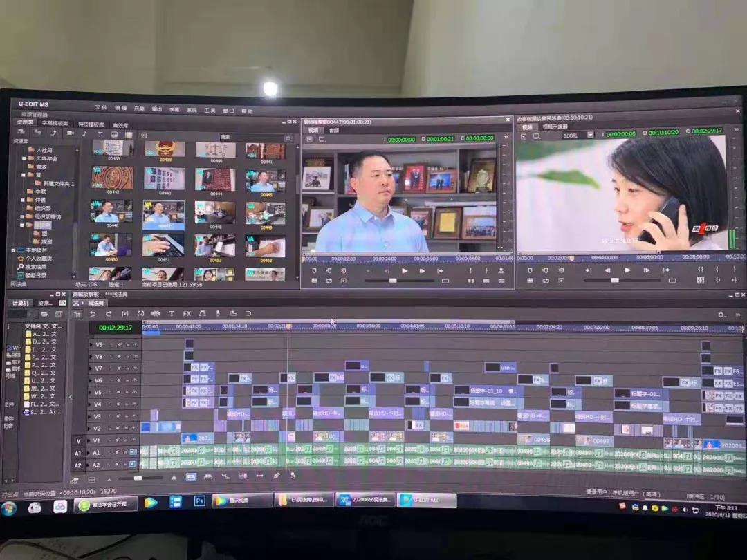
Task: Toggle A2 track audio output button
Action: tap(133, 464)
